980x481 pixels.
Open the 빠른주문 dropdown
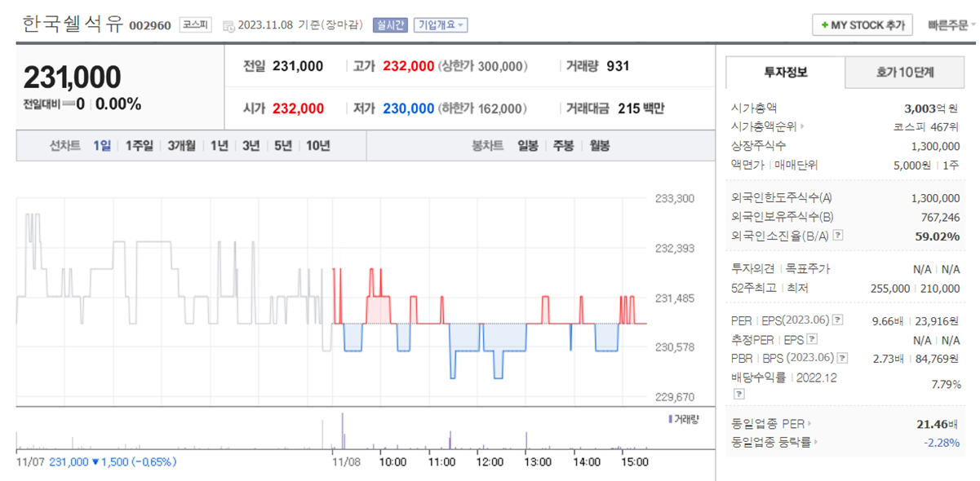click(951, 25)
